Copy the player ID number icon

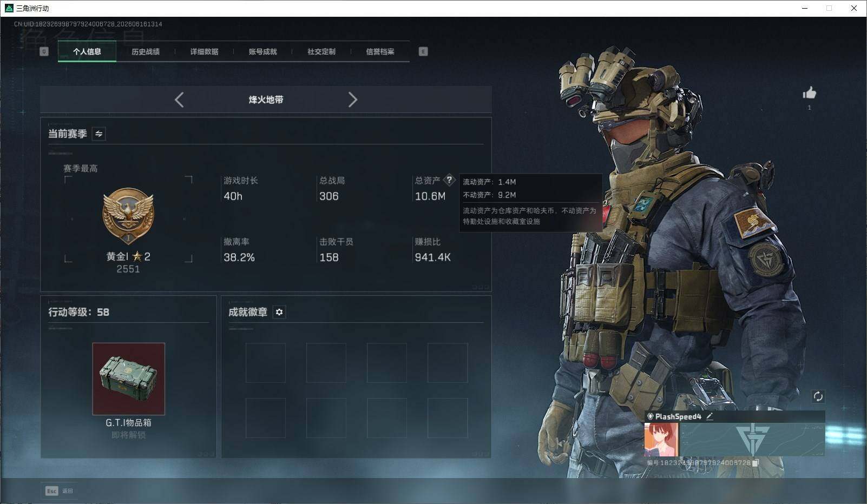click(756, 463)
